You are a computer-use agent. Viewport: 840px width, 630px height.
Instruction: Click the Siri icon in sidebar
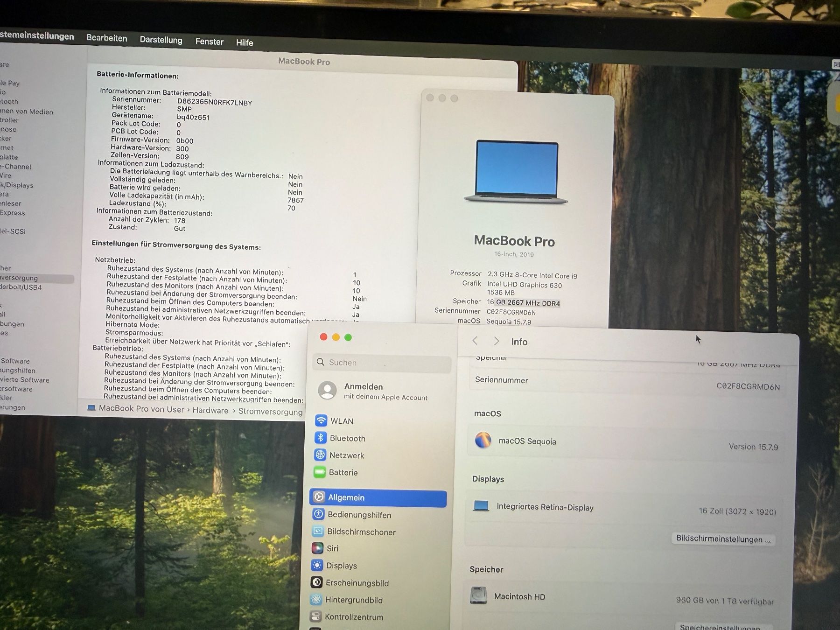[317, 548]
